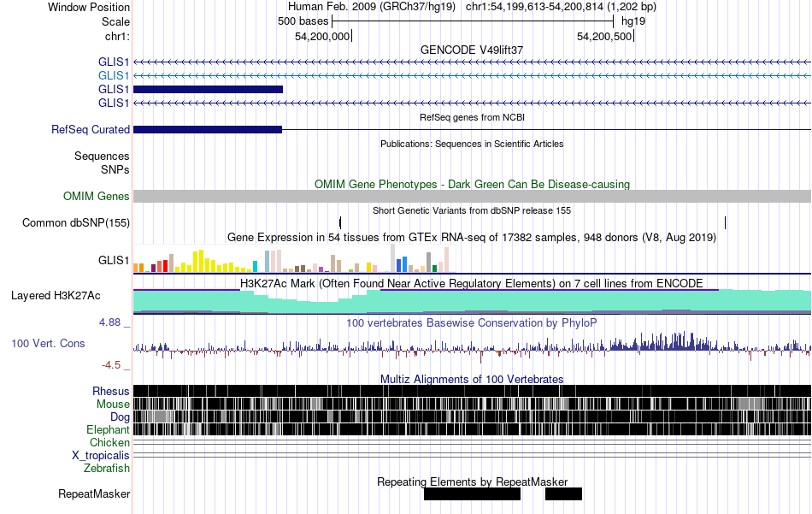Screen dimensions: 812x514
Task: Open Multiz Alignments of 100 Vertebrates title
Action: (x=472, y=379)
